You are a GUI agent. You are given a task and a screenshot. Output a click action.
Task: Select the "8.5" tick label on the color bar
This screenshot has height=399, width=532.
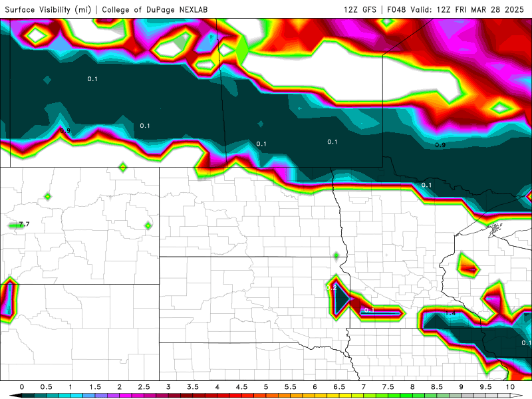[x=437, y=387]
